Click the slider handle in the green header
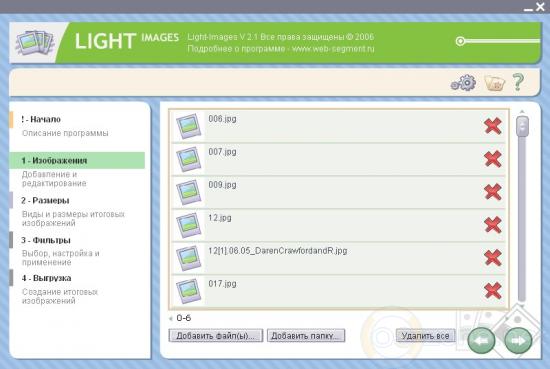Screen dimensions: 550x369 coord(460,41)
